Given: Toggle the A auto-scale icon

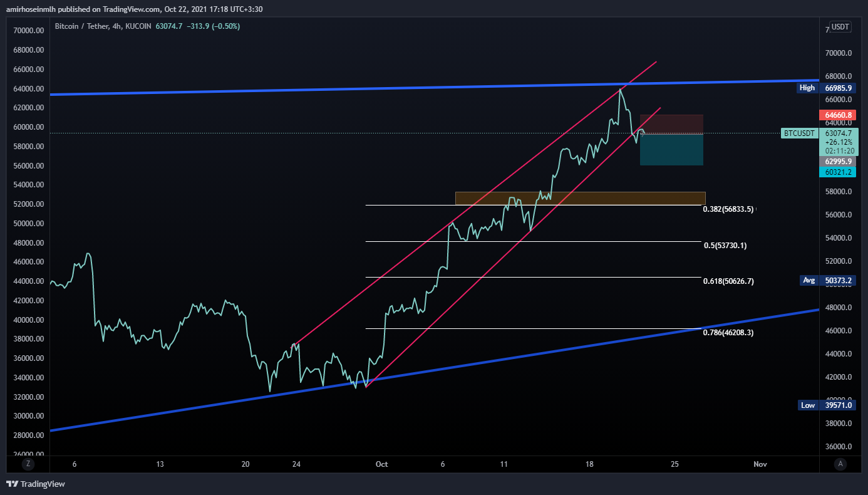Looking at the screenshot, I should click(x=840, y=464).
